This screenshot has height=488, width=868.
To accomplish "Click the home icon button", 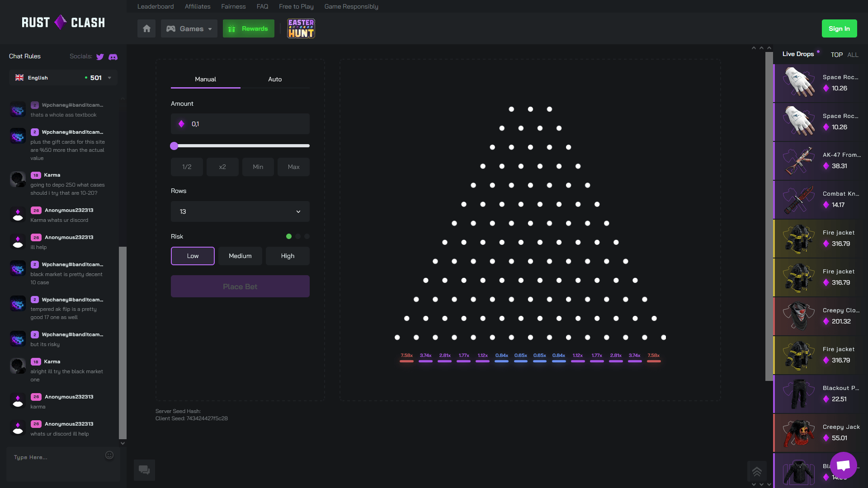I will click(x=146, y=28).
